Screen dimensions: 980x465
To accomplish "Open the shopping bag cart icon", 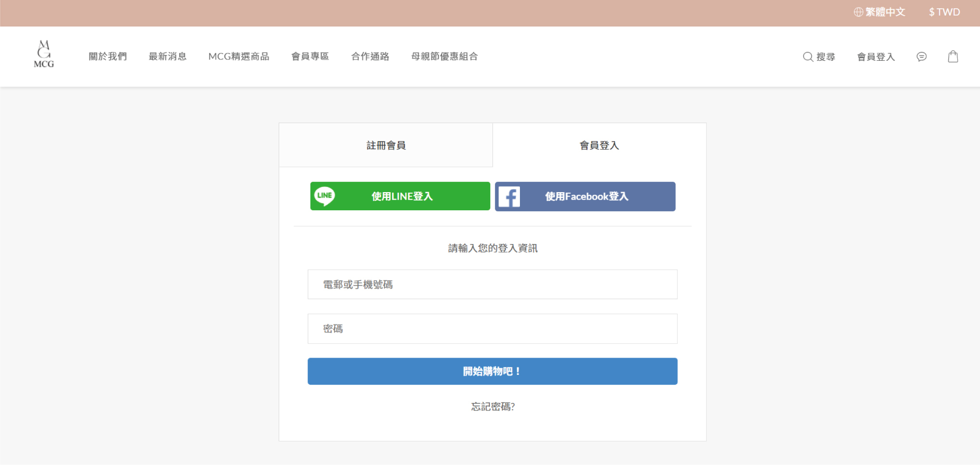I will click(x=953, y=56).
